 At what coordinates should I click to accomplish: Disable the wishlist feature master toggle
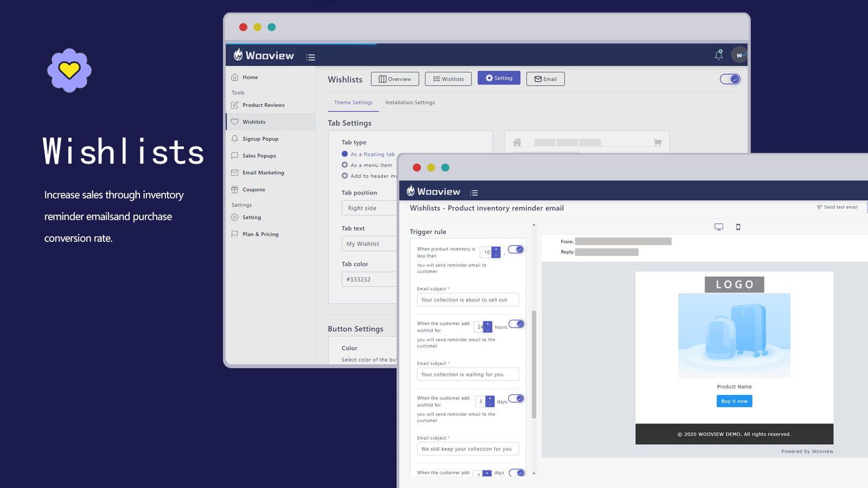pyautogui.click(x=730, y=79)
